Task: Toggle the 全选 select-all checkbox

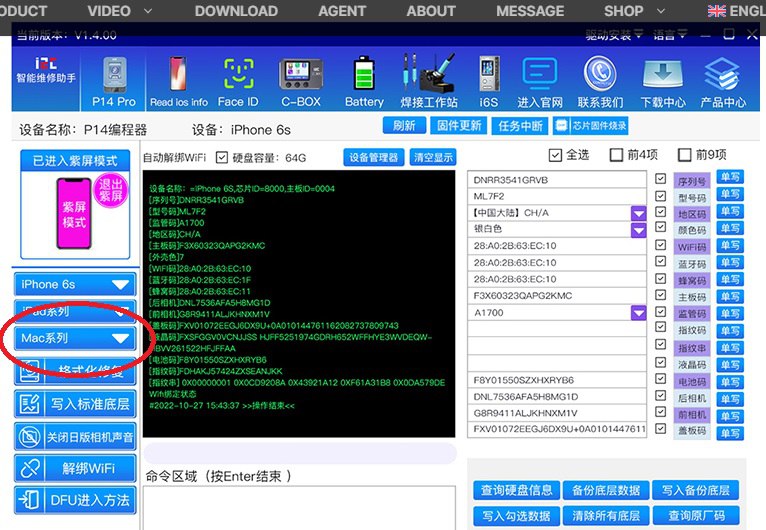Action: [555, 155]
